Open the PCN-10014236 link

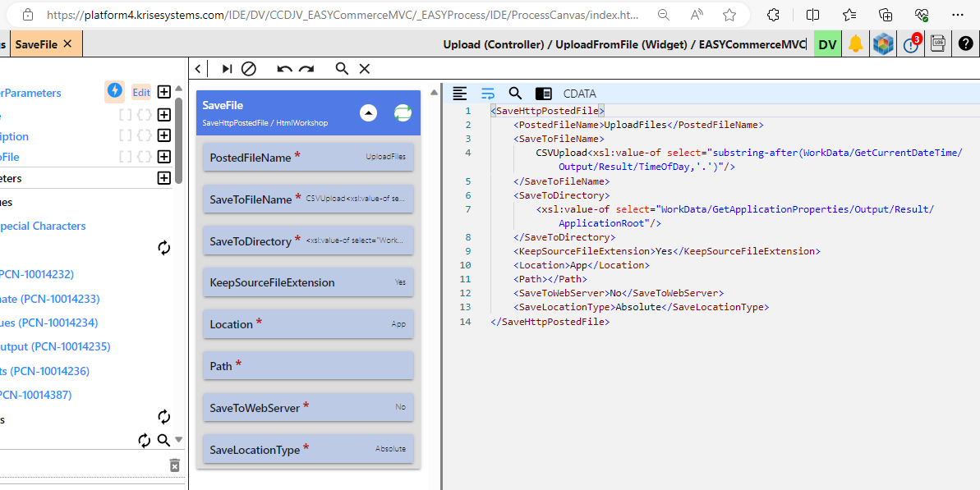pyautogui.click(x=44, y=372)
